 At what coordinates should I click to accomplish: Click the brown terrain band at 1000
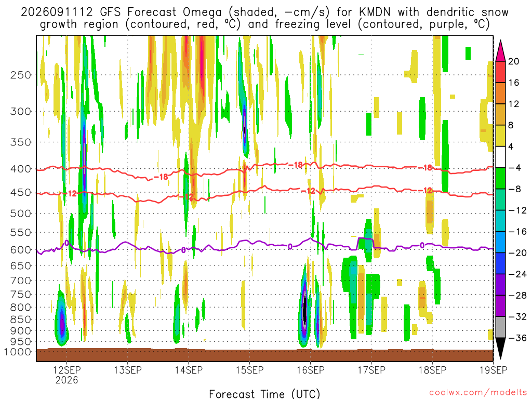[x=264, y=355]
